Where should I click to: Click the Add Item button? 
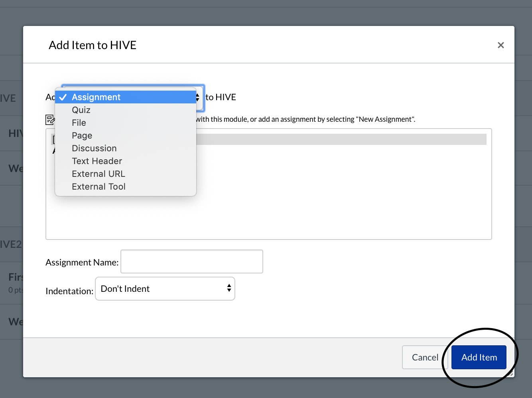click(x=479, y=357)
